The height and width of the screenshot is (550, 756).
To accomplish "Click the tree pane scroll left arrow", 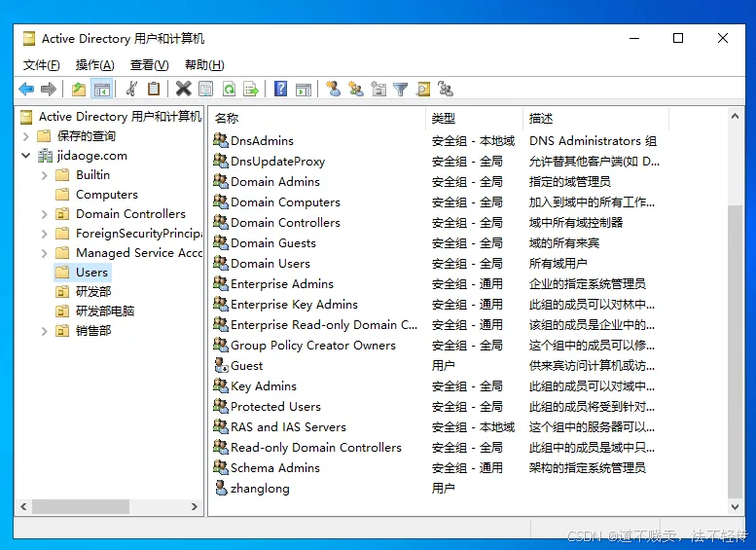I will 23,506.
